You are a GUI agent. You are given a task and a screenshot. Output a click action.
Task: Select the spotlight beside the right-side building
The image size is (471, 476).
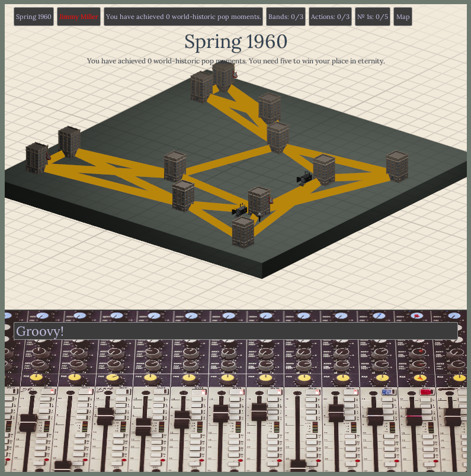304,178
